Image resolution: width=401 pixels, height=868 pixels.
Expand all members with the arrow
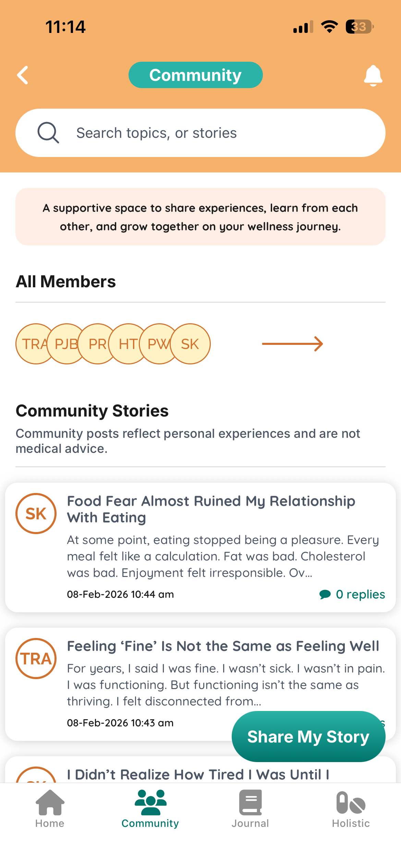click(x=292, y=344)
